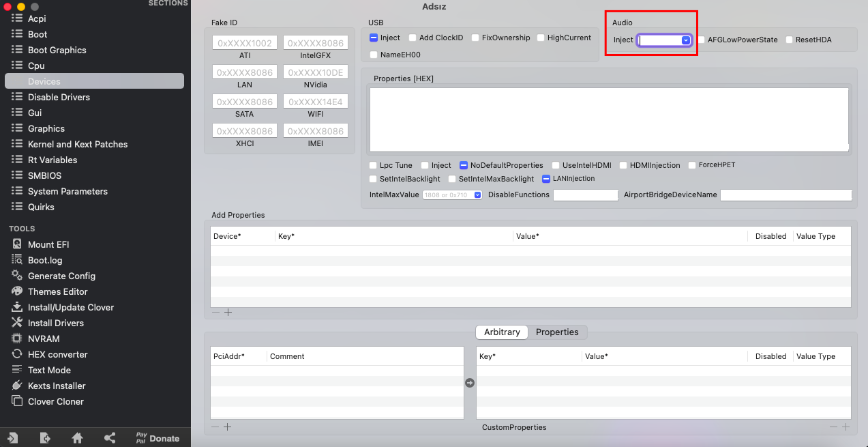Click the home icon in bottom toolbar
868x447 pixels.
(x=77, y=438)
